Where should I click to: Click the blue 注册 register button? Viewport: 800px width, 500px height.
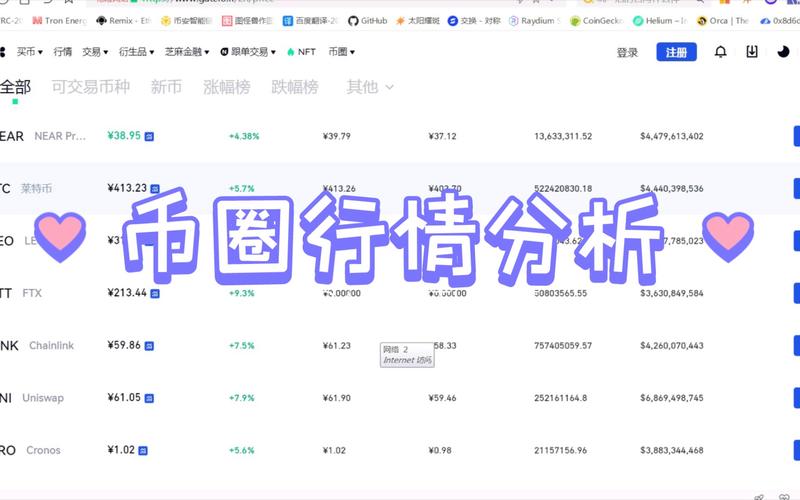point(676,52)
